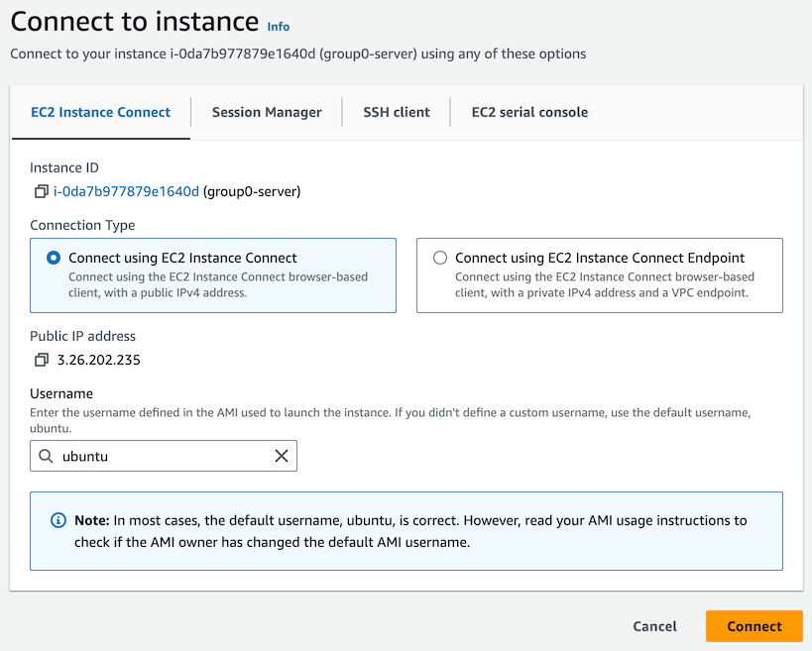The height and width of the screenshot is (651, 812).
Task: Click inside the username input containing ubuntu
Action: pyautogui.click(x=164, y=456)
